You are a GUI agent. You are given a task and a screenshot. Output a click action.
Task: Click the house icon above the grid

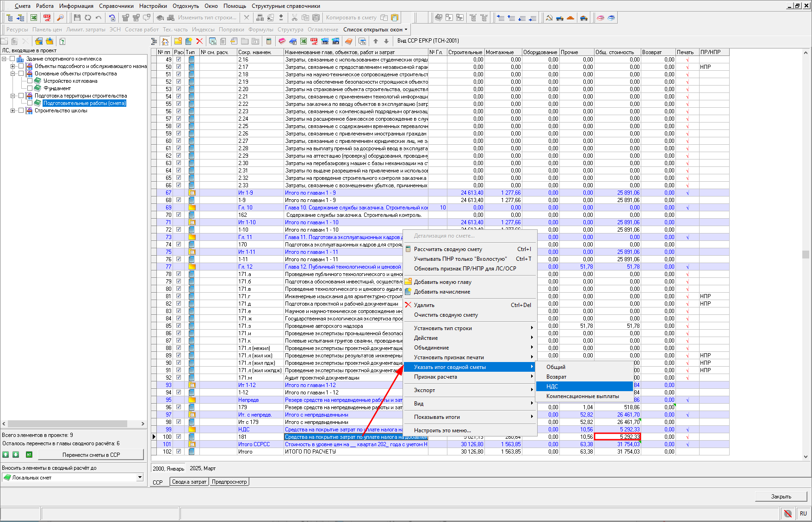[x=165, y=41]
